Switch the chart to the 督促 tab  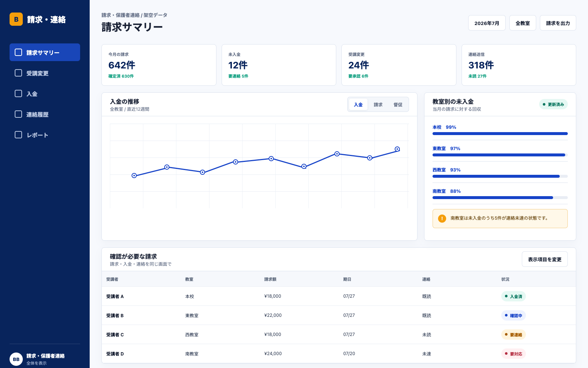point(398,105)
